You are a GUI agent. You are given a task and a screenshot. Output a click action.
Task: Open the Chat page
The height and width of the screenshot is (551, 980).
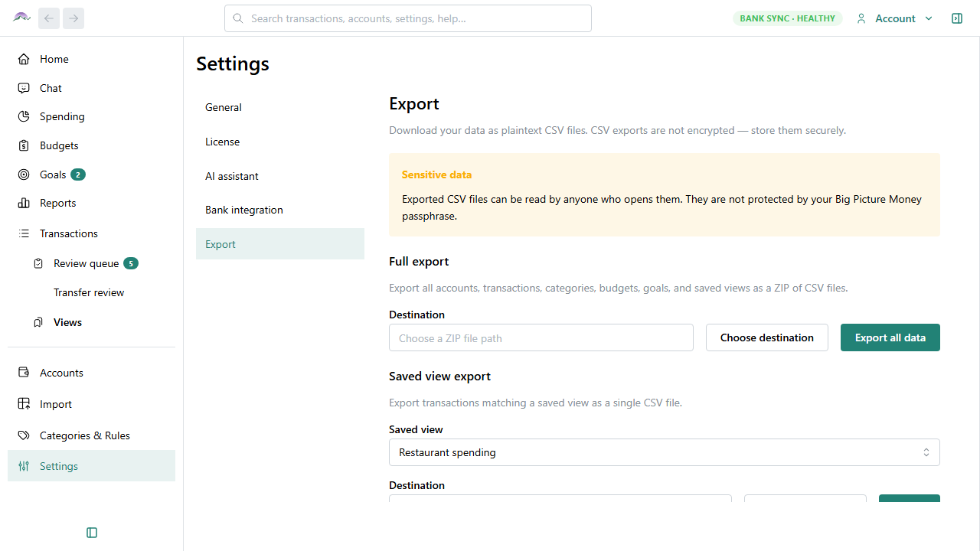(91, 88)
